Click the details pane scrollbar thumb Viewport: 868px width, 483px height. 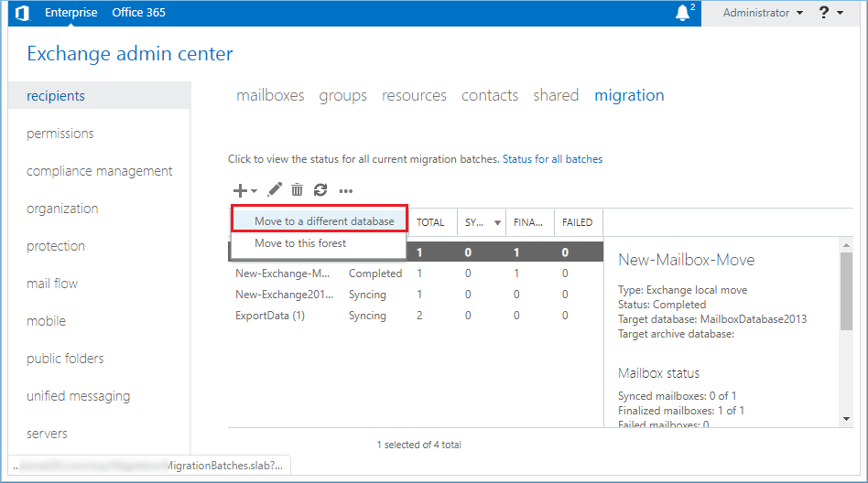click(x=846, y=291)
